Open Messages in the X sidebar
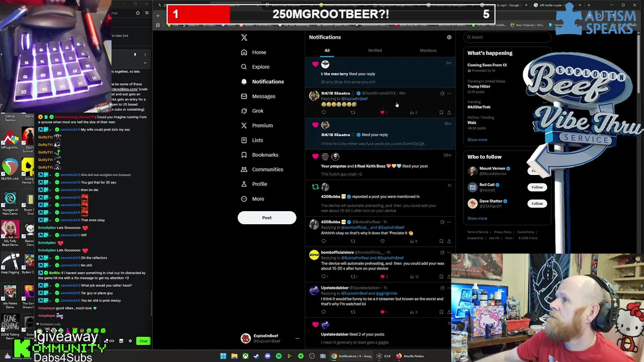Screen dimensions: 644x362 [258, 96]
